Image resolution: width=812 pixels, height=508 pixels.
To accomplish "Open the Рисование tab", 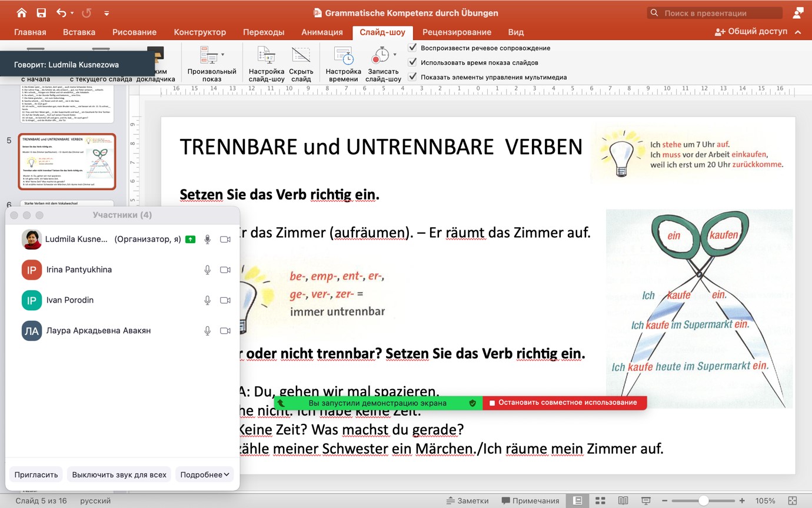I will tap(134, 32).
